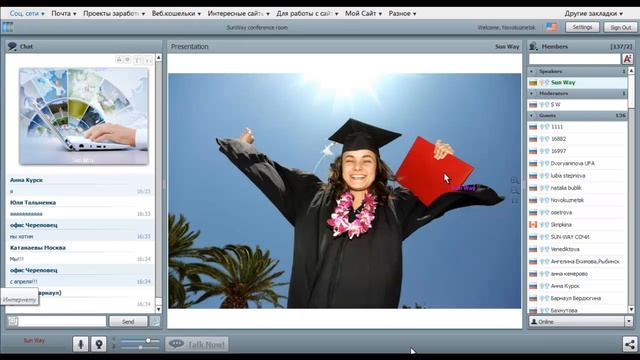
Task: Click the font size icon beside member search
Action: click(628, 59)
